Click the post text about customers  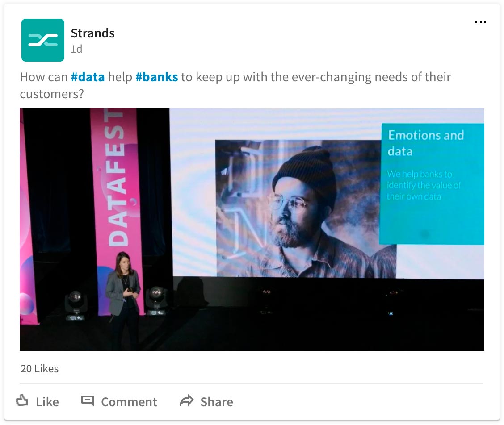[235, 85]
